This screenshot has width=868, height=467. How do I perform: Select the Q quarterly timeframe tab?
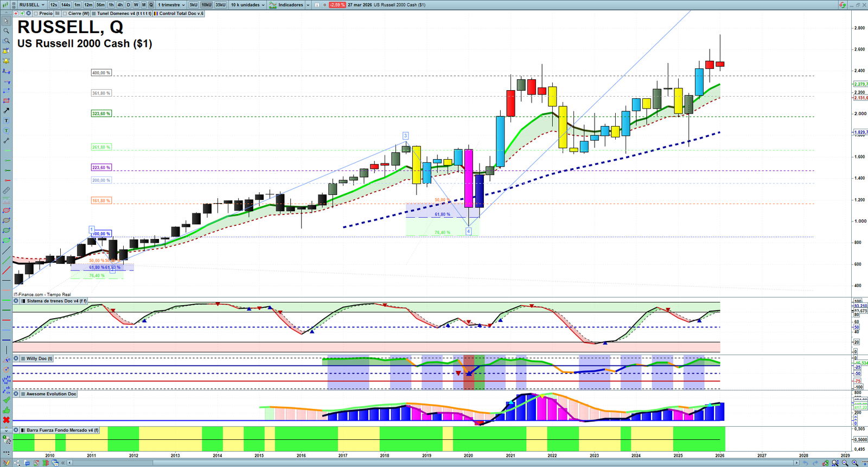point(151,5)
